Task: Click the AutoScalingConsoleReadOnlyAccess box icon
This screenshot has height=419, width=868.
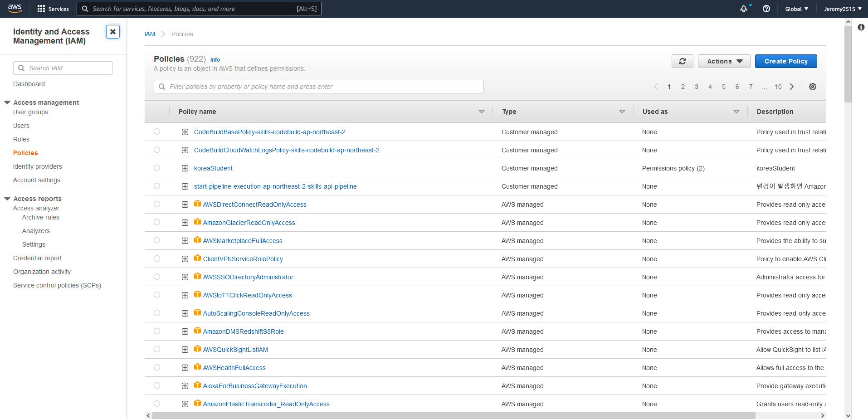Action: click(197, 312)
